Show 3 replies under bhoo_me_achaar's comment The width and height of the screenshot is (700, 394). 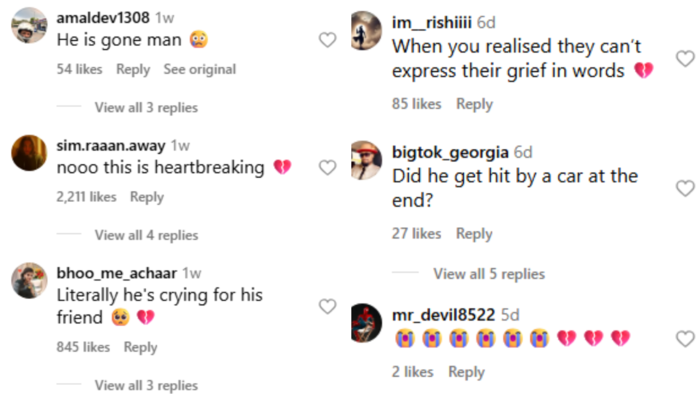[146, 385]
